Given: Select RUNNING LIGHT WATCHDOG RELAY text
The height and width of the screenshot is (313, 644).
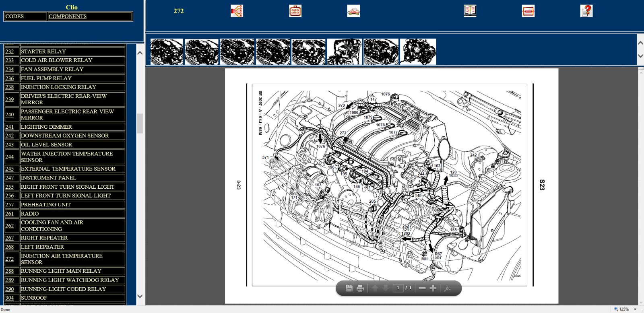Looking at the screenshot, I should 70,280.
